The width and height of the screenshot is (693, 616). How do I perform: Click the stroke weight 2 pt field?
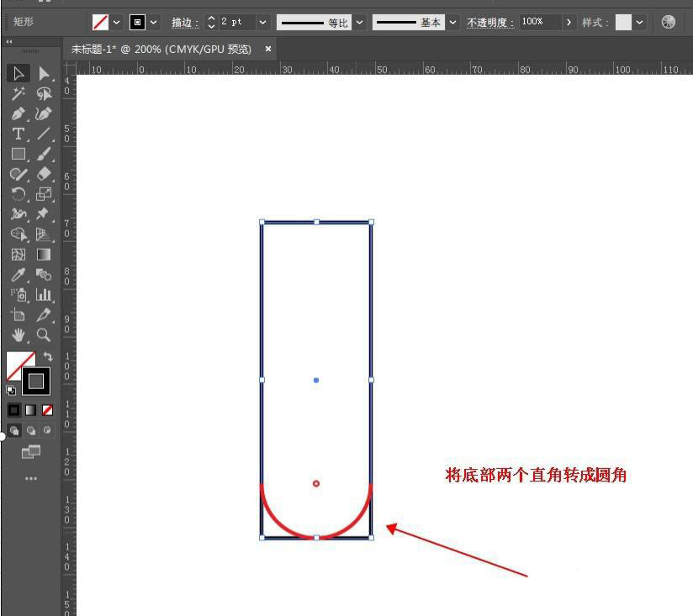tap(237, 22)
